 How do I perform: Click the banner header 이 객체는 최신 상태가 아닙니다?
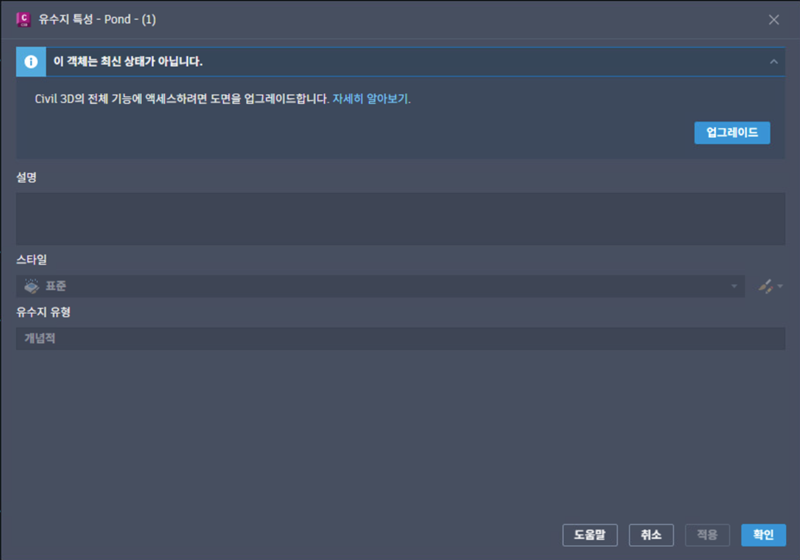(x=128, y=62)
